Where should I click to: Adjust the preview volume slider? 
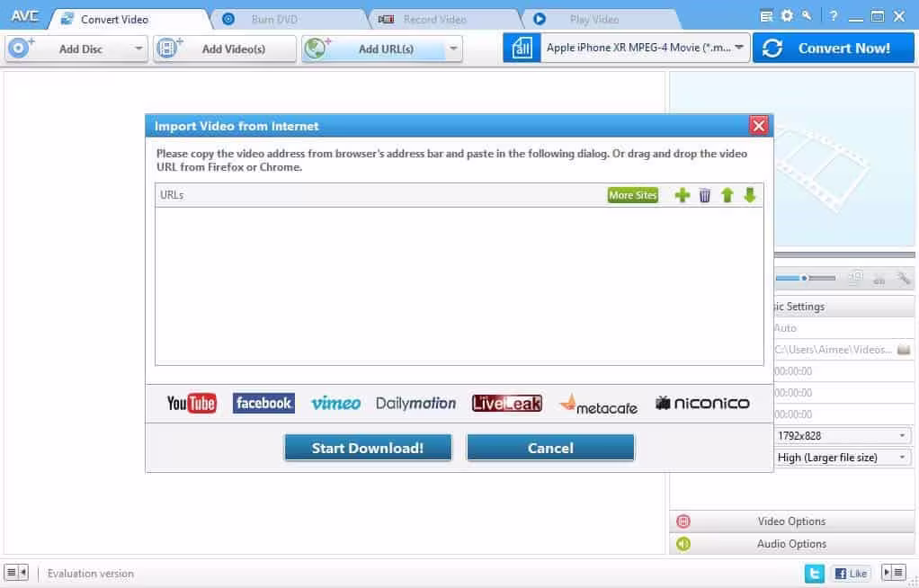point(806,278)
